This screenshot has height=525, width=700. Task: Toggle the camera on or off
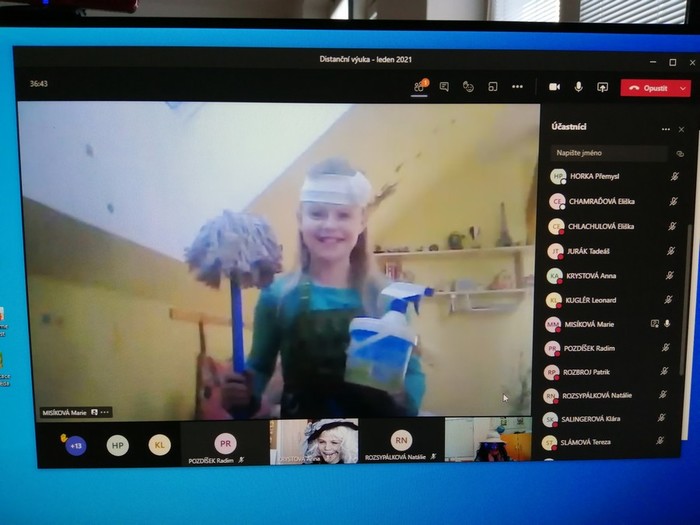pos(554,87)
